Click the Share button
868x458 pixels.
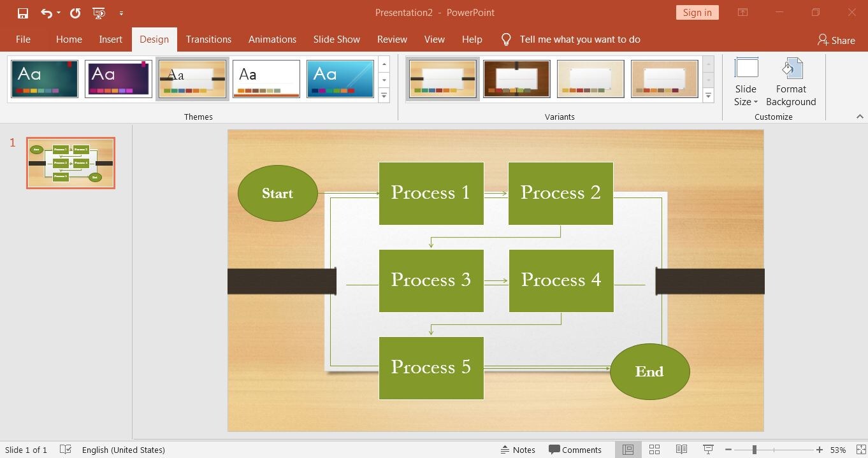837,39
